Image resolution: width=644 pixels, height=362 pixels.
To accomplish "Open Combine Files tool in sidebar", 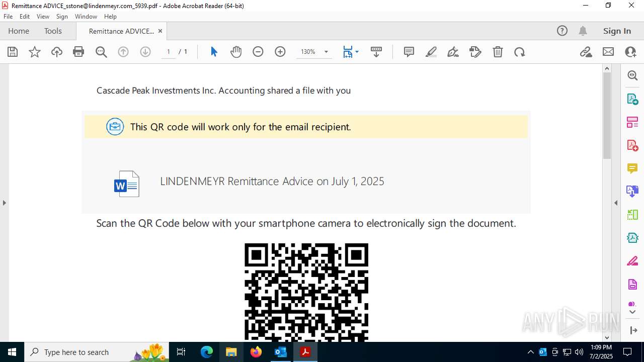I will pos(632,192).
